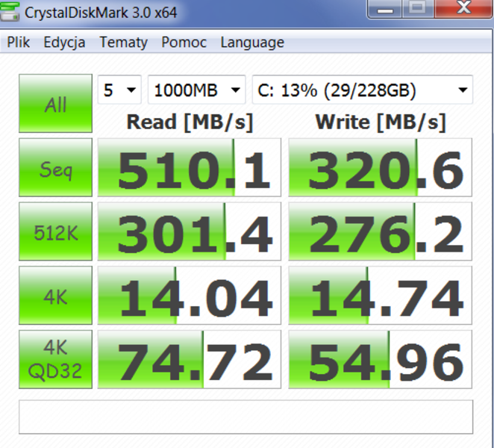Open the drive selector showing C: 13%
Screen dimensions: 494x448
click(363, 90)
